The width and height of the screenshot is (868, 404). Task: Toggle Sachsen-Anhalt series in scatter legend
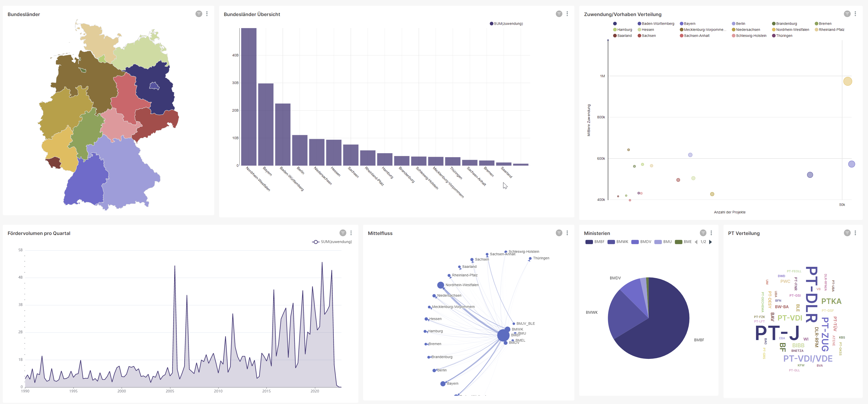694,36
